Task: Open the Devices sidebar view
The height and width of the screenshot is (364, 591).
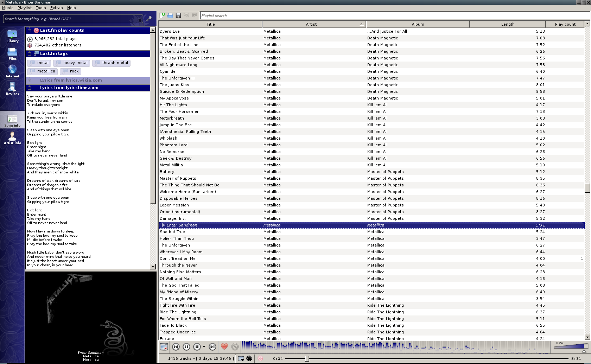Action: click(12, 89)
